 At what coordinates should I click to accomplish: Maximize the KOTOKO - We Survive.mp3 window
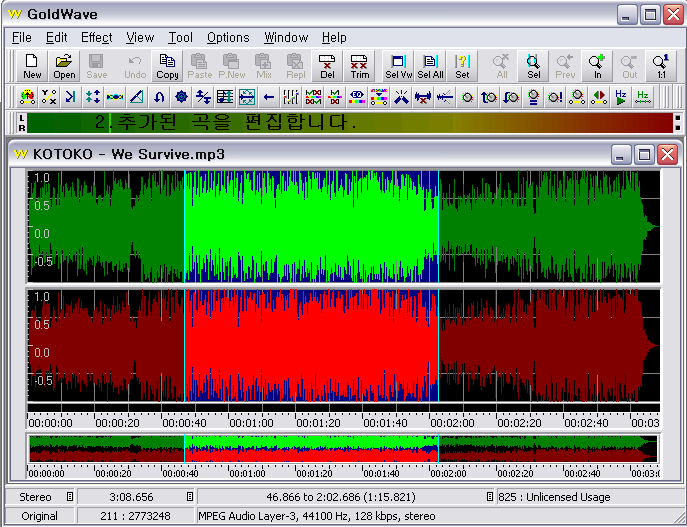tap(645, 154)
